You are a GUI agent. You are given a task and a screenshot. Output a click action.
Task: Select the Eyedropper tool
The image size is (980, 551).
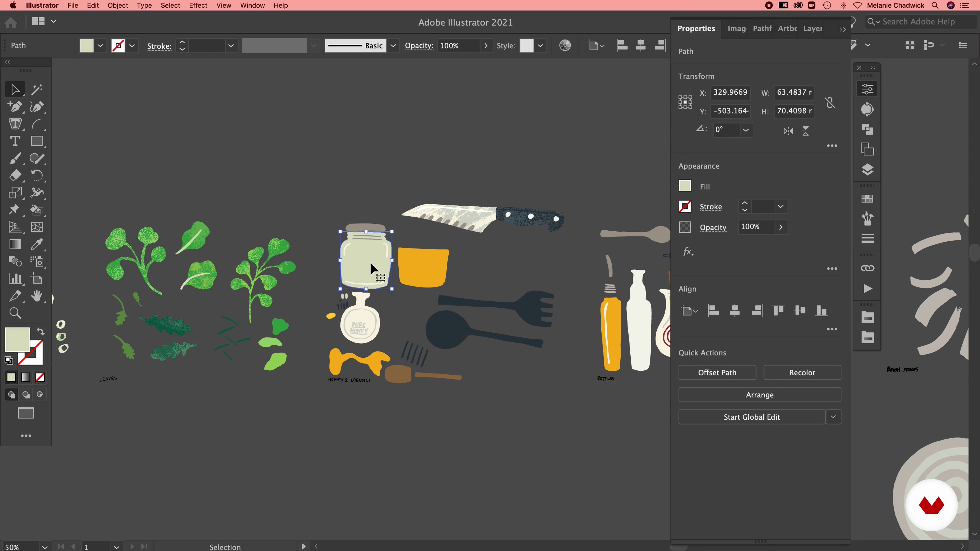tap(37, 244)
